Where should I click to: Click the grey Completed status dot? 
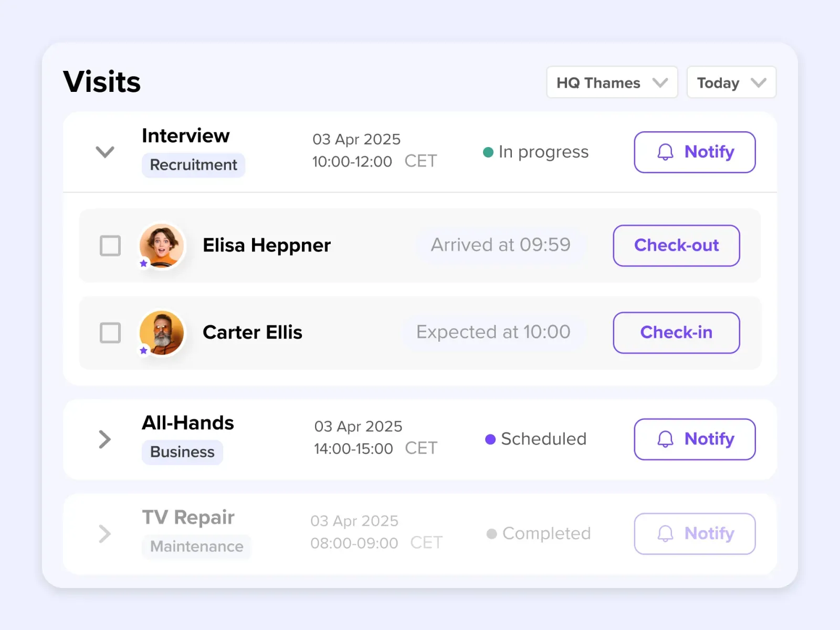click(491, 534)
